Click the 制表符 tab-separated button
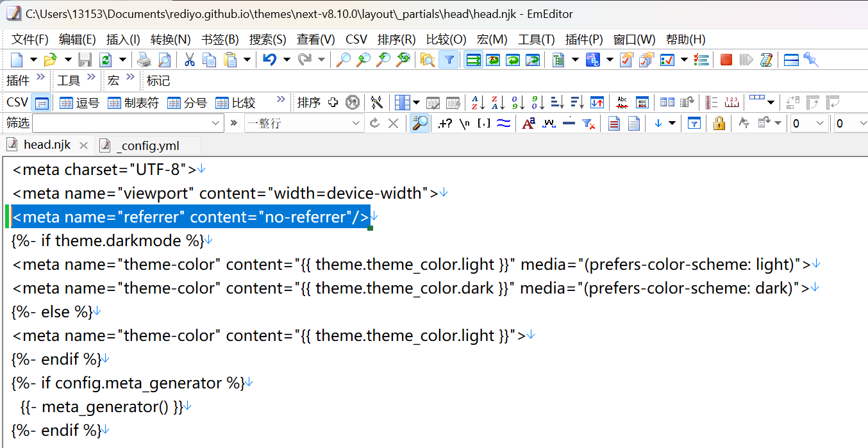The image size is (868, 448). click(133, 103)
